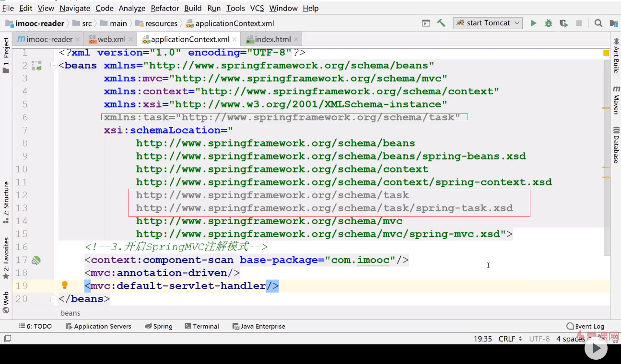The image size is (621, 364).
Task: Click the Build project hammer icon
Action: pyautogui.click(x=441, y=23)
